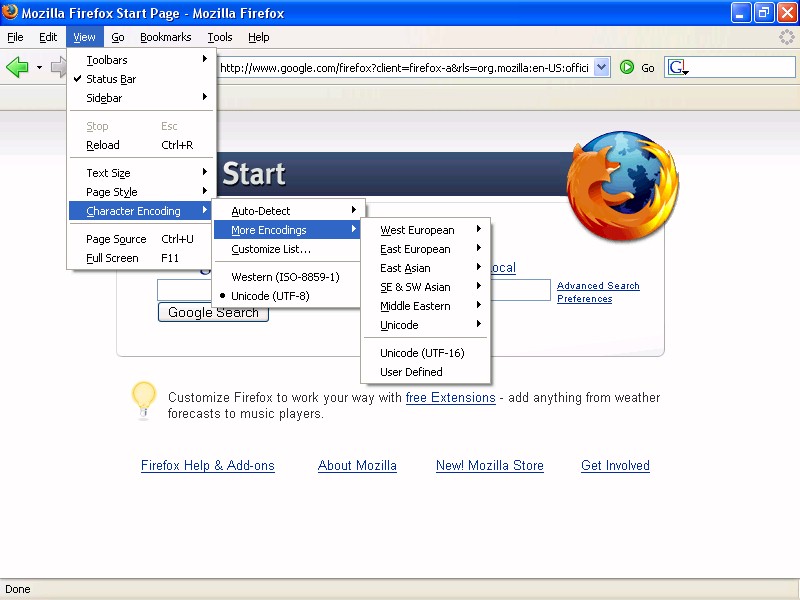800x600 pixels.
Task: Select Character Encoding menu entry
Action: click(x=142, y=211)
